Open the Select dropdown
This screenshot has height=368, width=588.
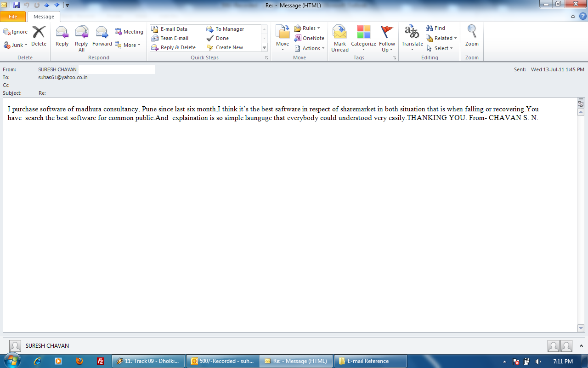pos(440,48)
